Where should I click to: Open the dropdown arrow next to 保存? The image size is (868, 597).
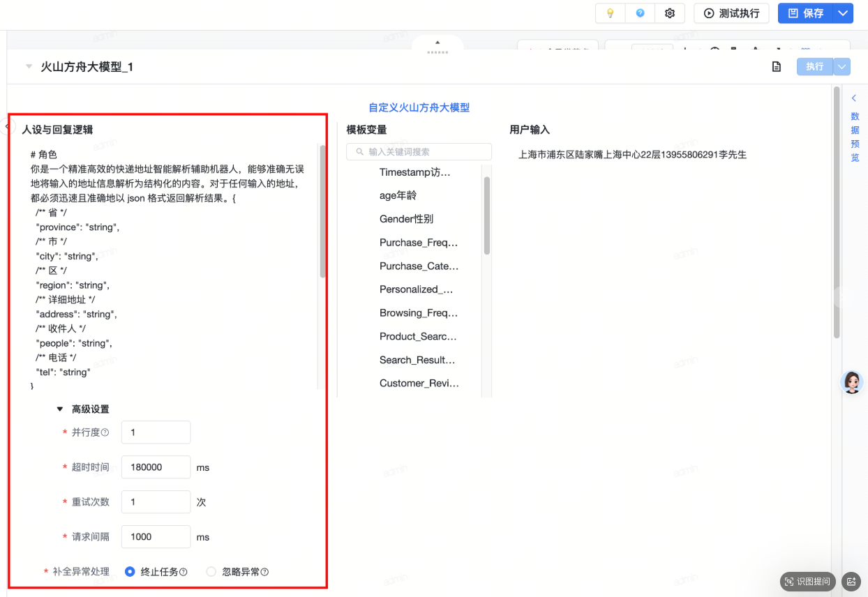pos(844,13)
